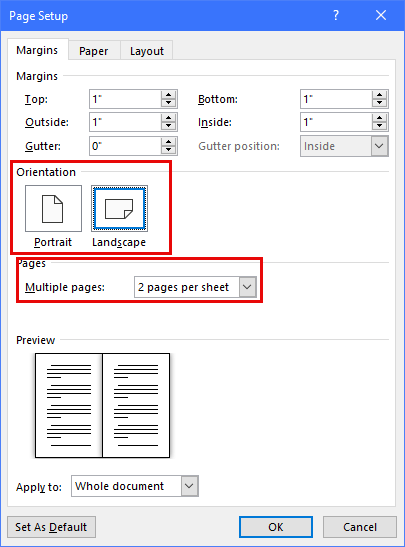Close the Page Setup dialog
Image resolution: width=405 pixels, height=547 pixels.
[381, 15]
